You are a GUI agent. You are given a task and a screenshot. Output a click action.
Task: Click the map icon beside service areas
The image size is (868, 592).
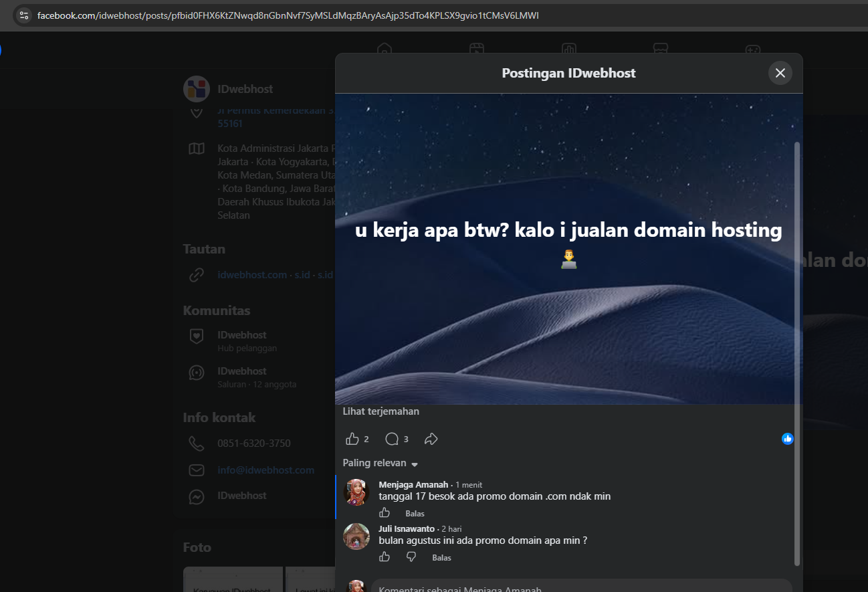tap(197, 149)
